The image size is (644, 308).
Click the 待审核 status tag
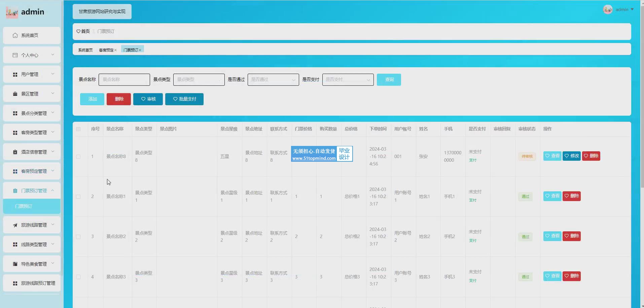527,156
